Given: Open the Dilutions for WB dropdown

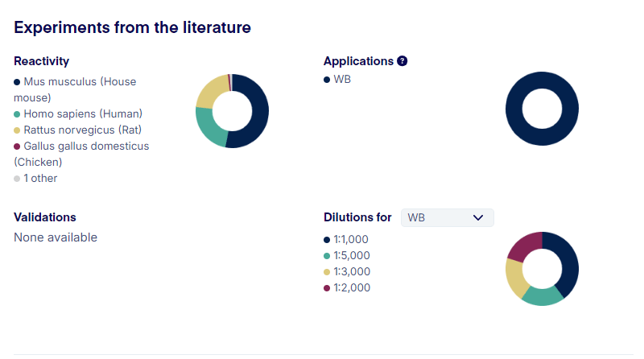Looking at the screenshot, I should (x=447, y=217).
